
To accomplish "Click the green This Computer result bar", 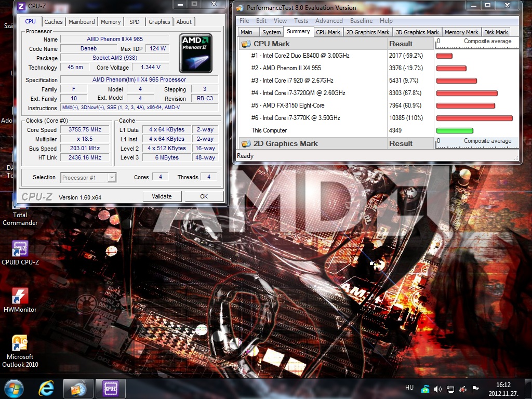I will point(455,130).
